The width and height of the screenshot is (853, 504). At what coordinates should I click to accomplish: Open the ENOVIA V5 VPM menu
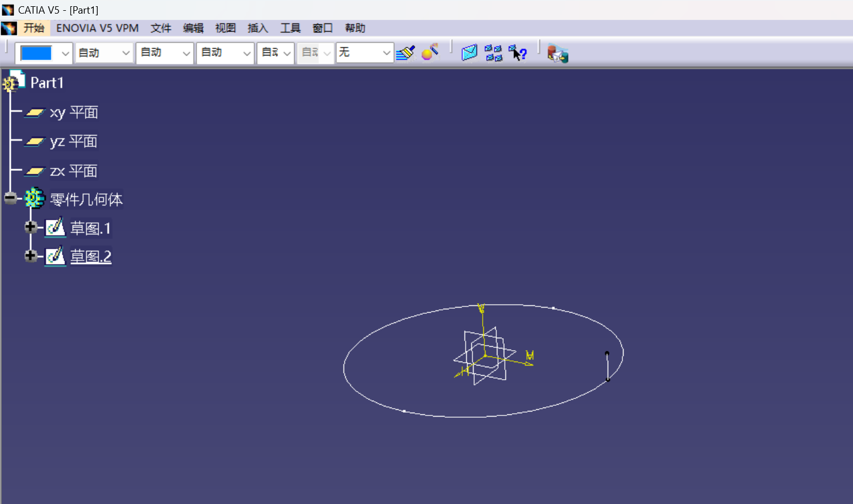[97, 28]
